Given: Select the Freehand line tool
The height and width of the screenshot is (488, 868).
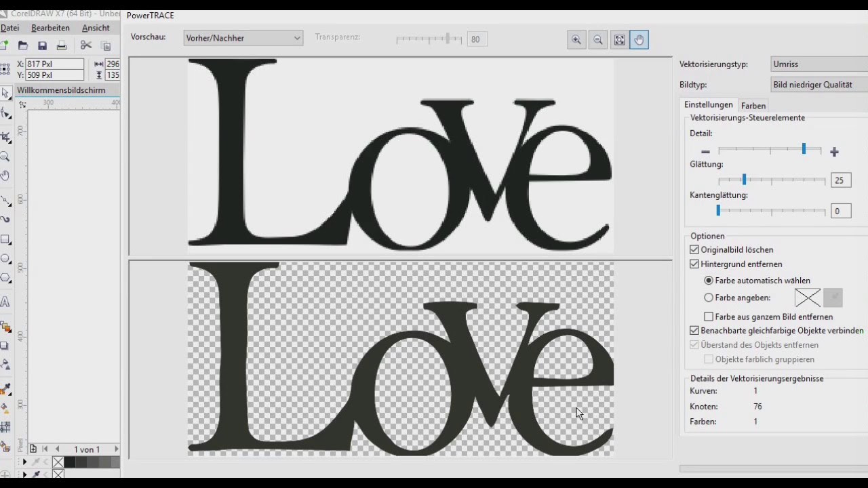Looking at the screenshot, I should click(5, 200).
